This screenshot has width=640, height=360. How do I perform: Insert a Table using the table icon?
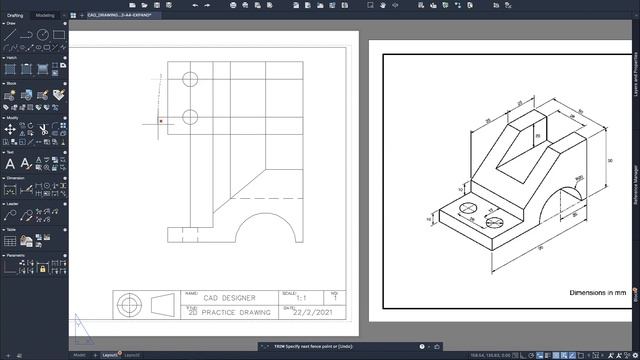pyautogui.click(x=10, y=241)
